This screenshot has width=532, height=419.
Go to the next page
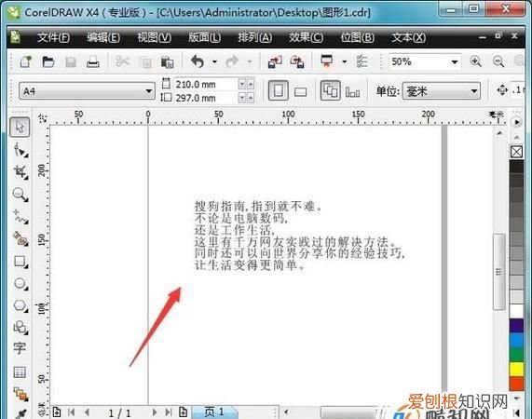pyautogui.click(x=155, y=412)
